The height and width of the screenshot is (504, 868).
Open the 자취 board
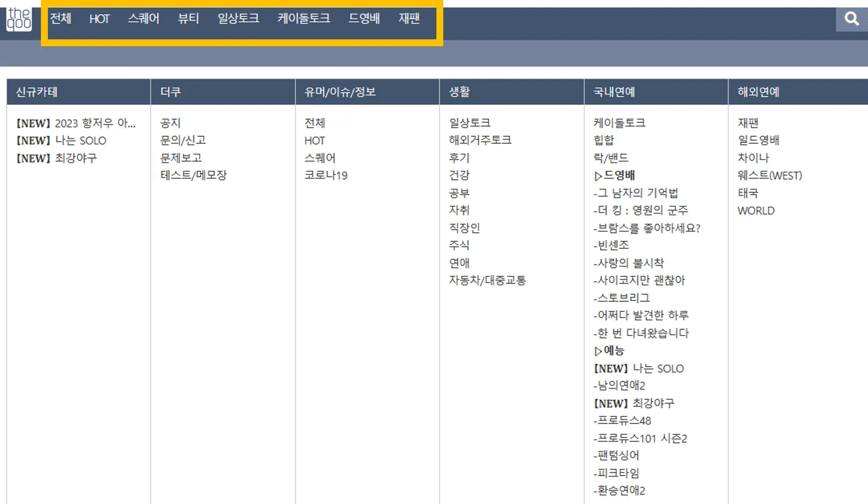tap(459, 211)
